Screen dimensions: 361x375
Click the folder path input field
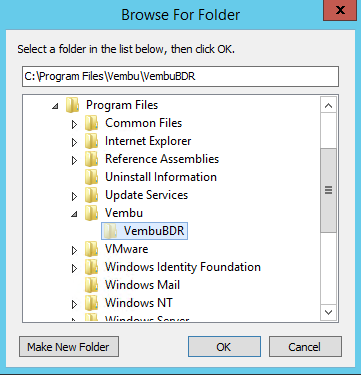click(x=180, y=76)
